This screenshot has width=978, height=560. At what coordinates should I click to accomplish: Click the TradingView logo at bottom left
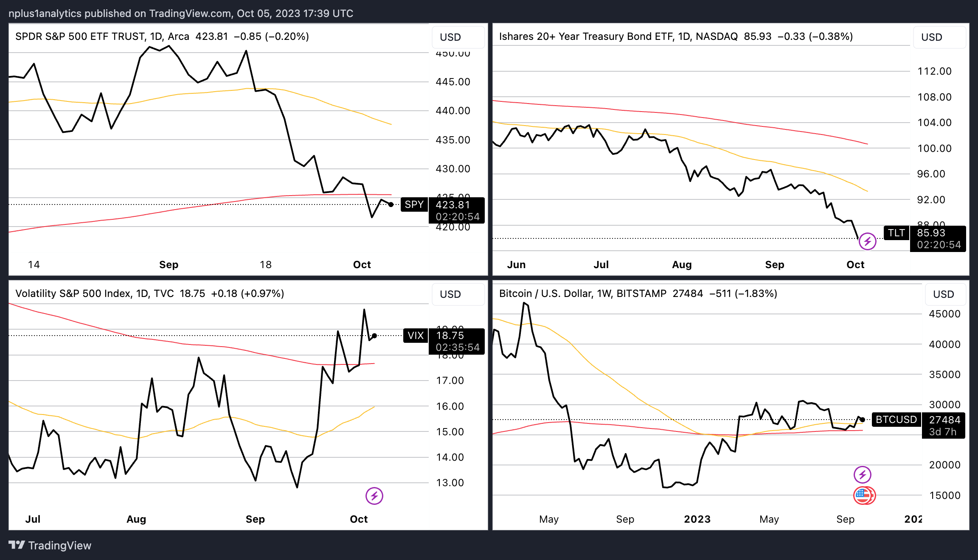tap(50, 545)
